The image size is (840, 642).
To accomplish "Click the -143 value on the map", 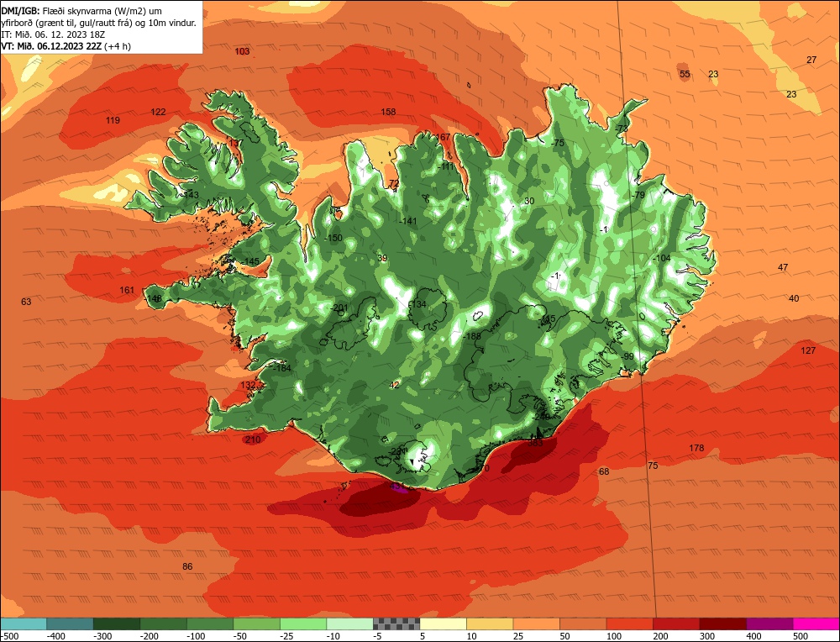I will (190, 195).
